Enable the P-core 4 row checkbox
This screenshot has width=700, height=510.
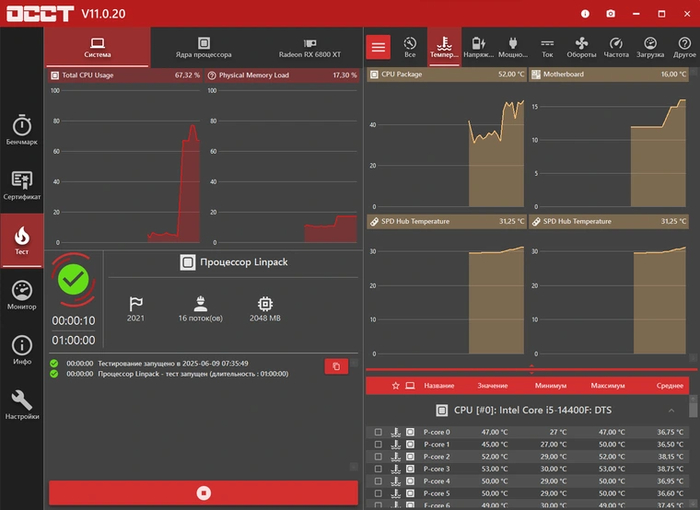click(378, 481)
